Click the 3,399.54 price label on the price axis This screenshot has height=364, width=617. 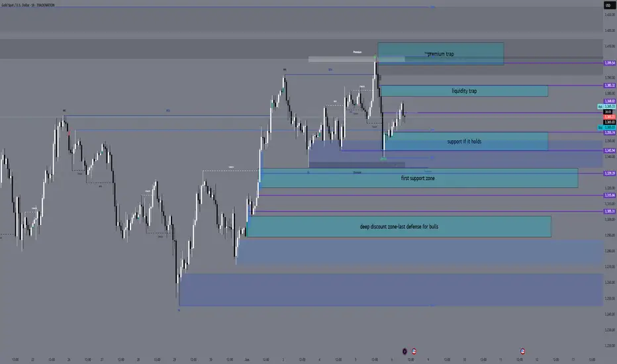[610, 63]
